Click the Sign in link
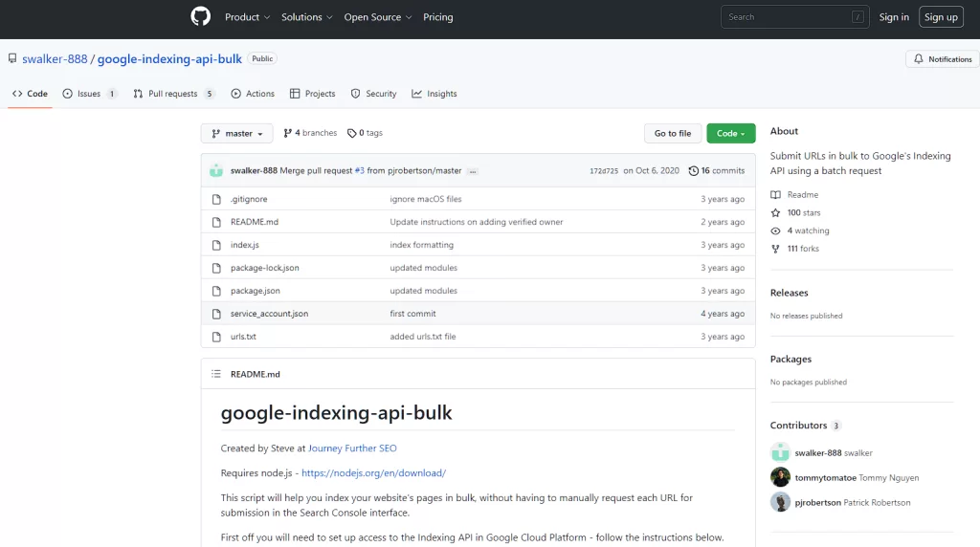Screen dimensions: 980x547 pos(894,17)
